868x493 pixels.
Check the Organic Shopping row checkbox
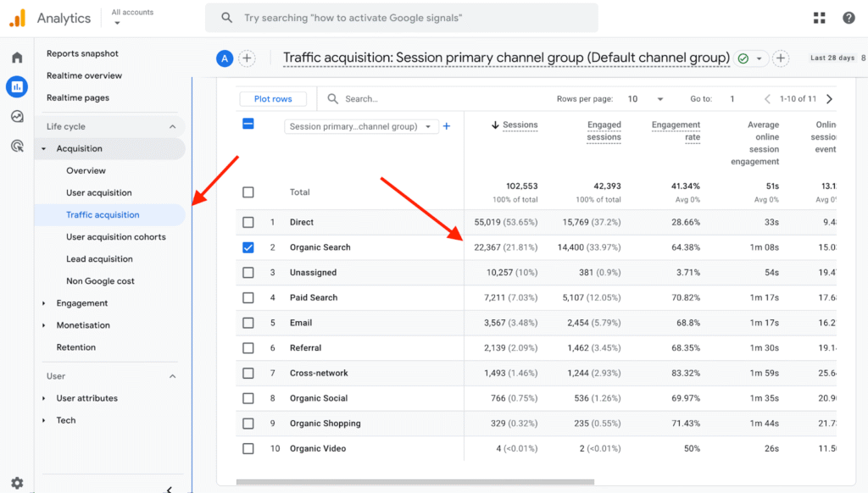(248, 424)
